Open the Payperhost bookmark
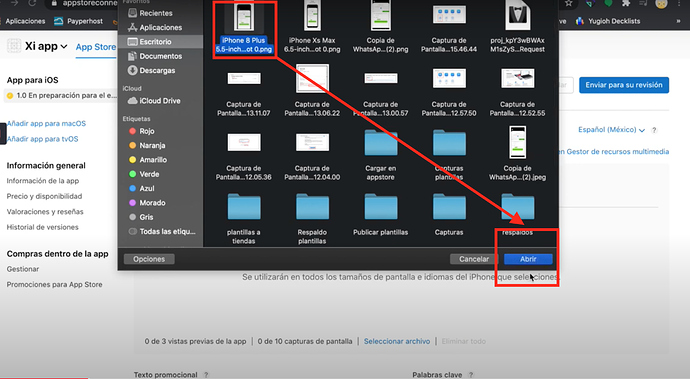 (78, 21)
